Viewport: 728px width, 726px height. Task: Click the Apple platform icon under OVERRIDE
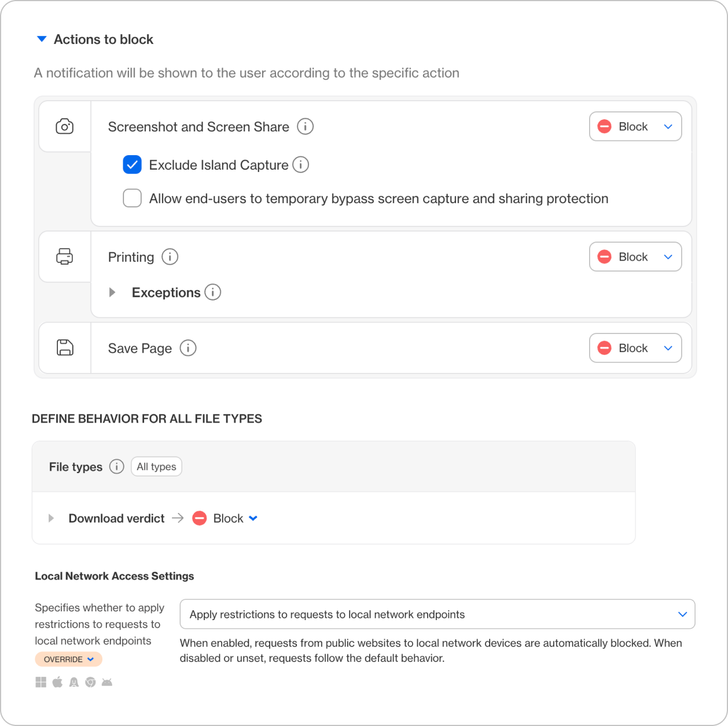pyautogui.click(x=57, y=682)
